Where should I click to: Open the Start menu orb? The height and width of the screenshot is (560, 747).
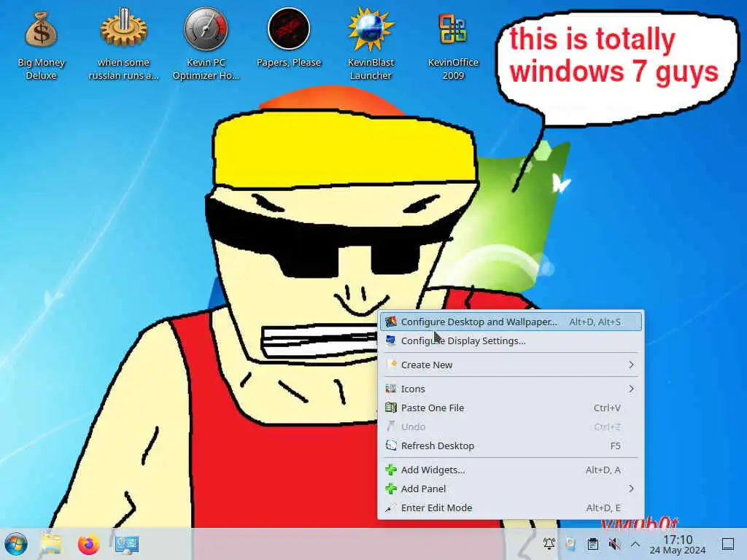tap(16, 544)
